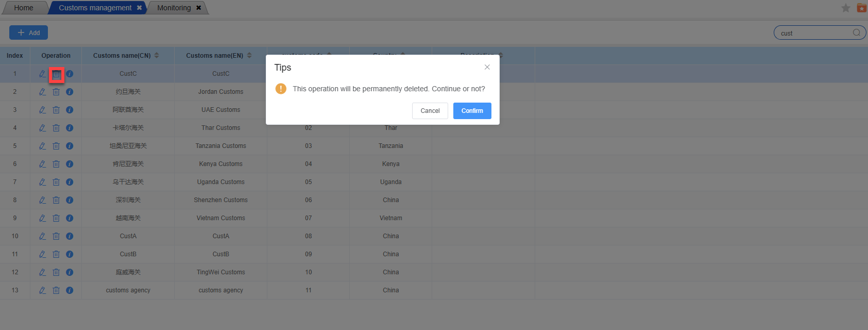Screen dimensions: 868x330
Task: Close the Customs management tab
Action: pos(139,8)
